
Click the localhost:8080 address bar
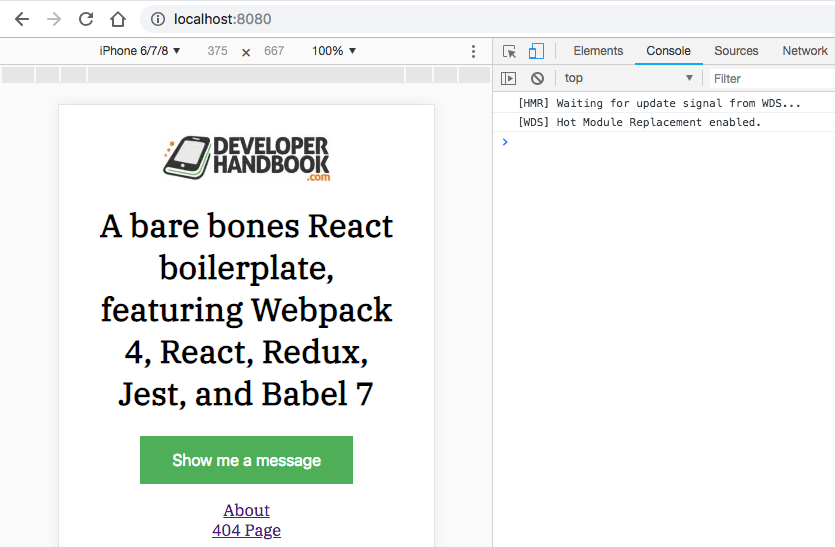(487, 19)
